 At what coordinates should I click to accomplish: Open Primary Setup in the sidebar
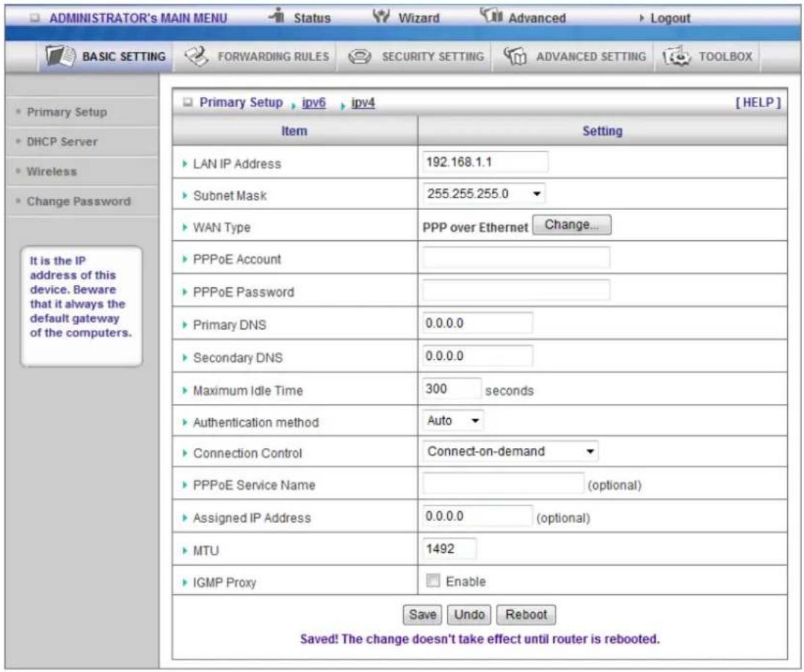(x=67, y=112)
